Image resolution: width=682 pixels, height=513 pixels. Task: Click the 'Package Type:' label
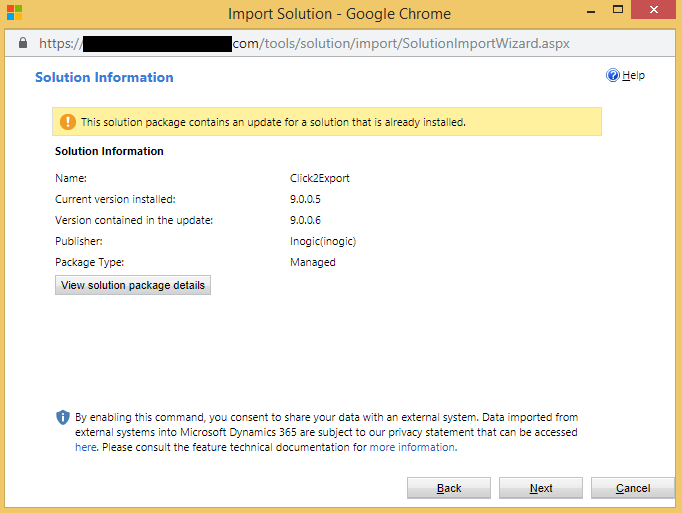point(90,262)
